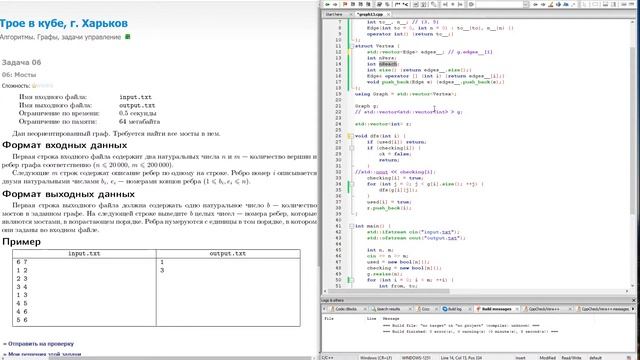Close the Build messages tab
Screen dimensions: 640x360
tap(517, 309)
